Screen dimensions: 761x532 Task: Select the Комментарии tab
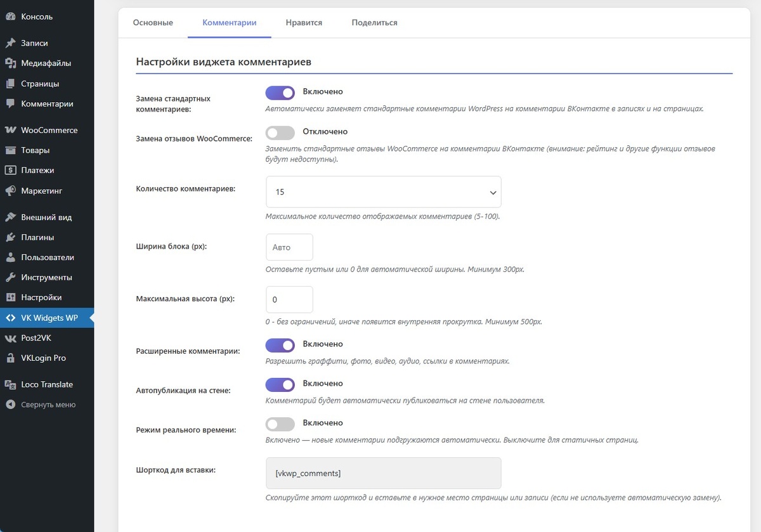tap(230, 22)
